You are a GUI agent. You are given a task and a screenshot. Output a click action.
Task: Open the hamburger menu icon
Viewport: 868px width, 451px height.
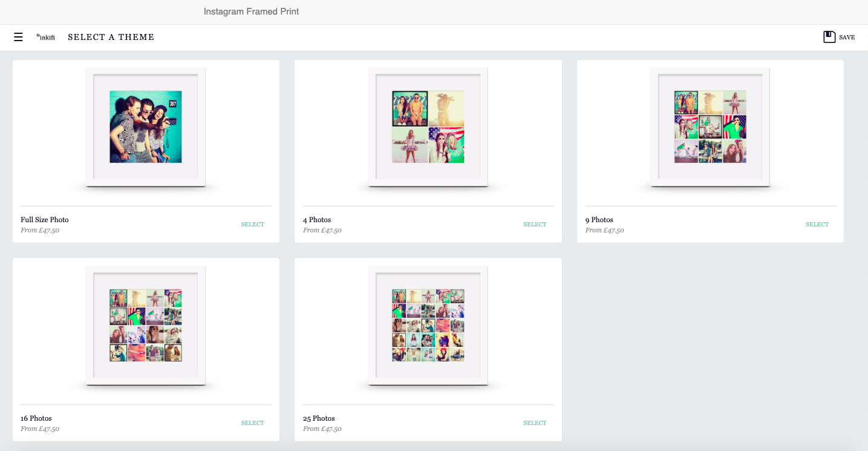click(18, 37)
